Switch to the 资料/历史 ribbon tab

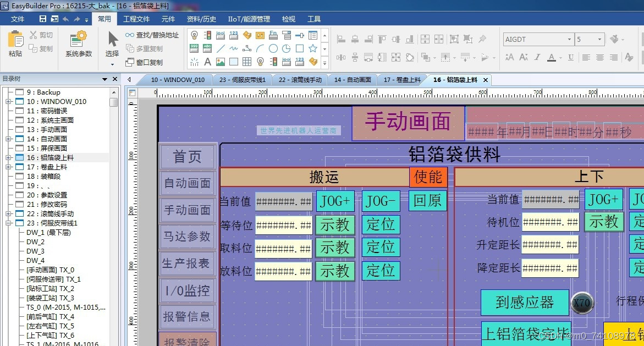tap(201, 19)
